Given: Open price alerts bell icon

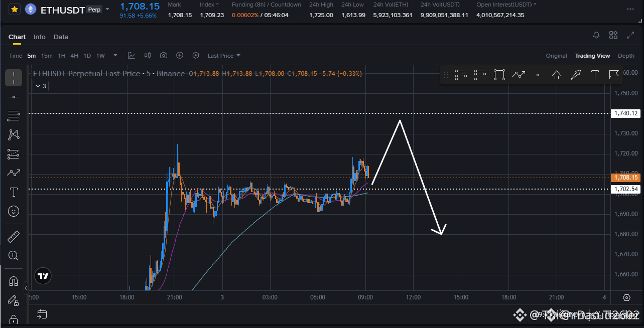Looking at the screenshot, I should click(596, 35).
